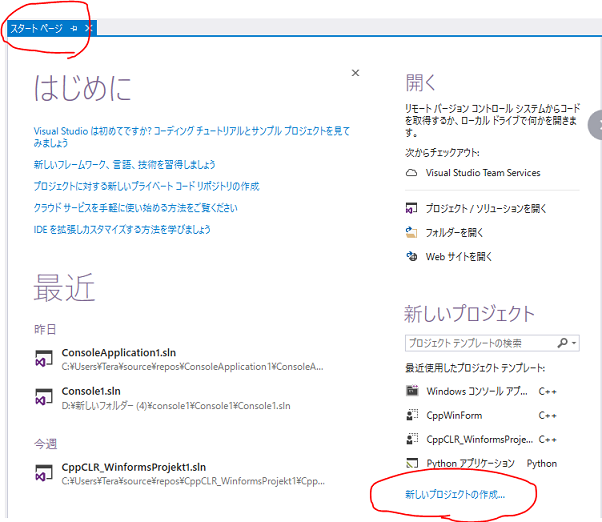Select Windows コンソール アプ... C++ template
Image resolution: width=602 pixels, height=522 pixels.
click(x=481, y=392)
